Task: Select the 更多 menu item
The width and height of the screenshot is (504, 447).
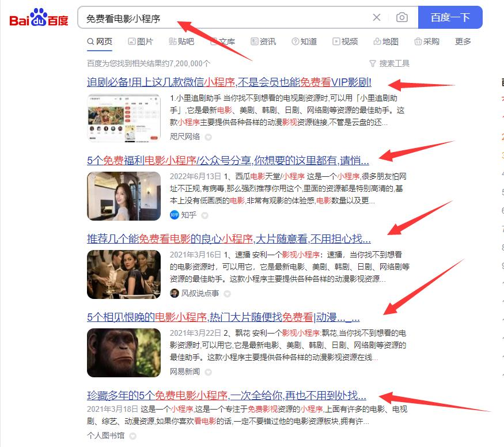Action: [463, 41]
